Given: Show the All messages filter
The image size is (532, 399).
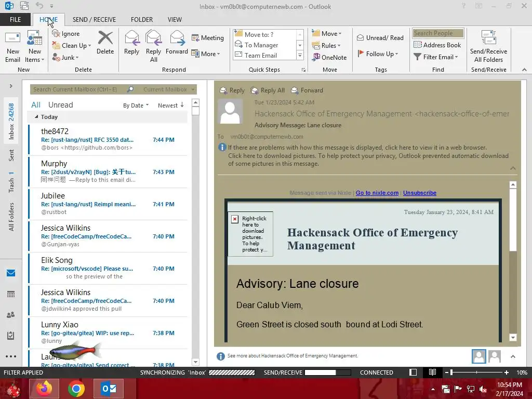Looking at the screenshot, I should point(36,105).
